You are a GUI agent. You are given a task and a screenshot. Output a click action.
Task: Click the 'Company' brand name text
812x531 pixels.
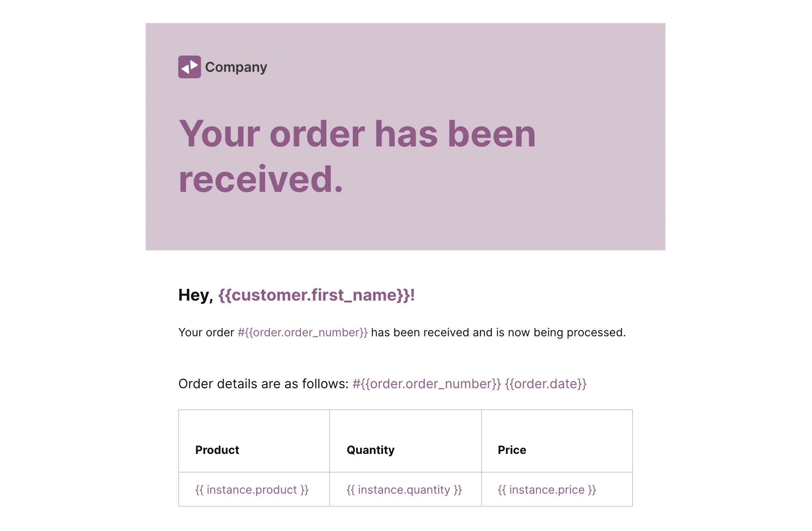coord(236,67)
